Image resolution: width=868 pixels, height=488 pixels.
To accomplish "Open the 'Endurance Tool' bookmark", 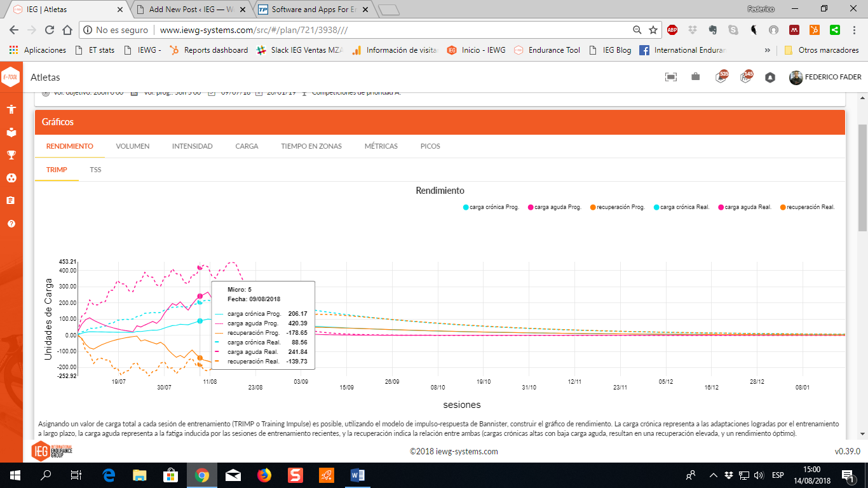I will (547, 50).
